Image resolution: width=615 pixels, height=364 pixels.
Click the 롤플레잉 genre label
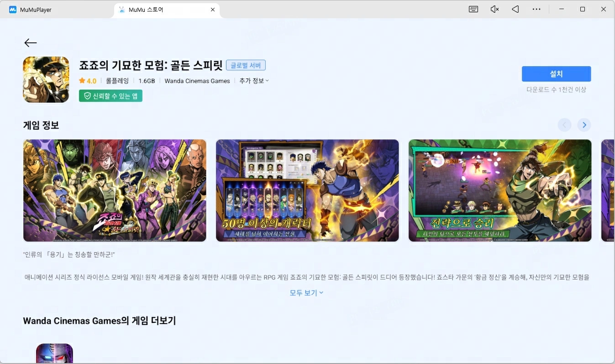(x=117, y=81)
